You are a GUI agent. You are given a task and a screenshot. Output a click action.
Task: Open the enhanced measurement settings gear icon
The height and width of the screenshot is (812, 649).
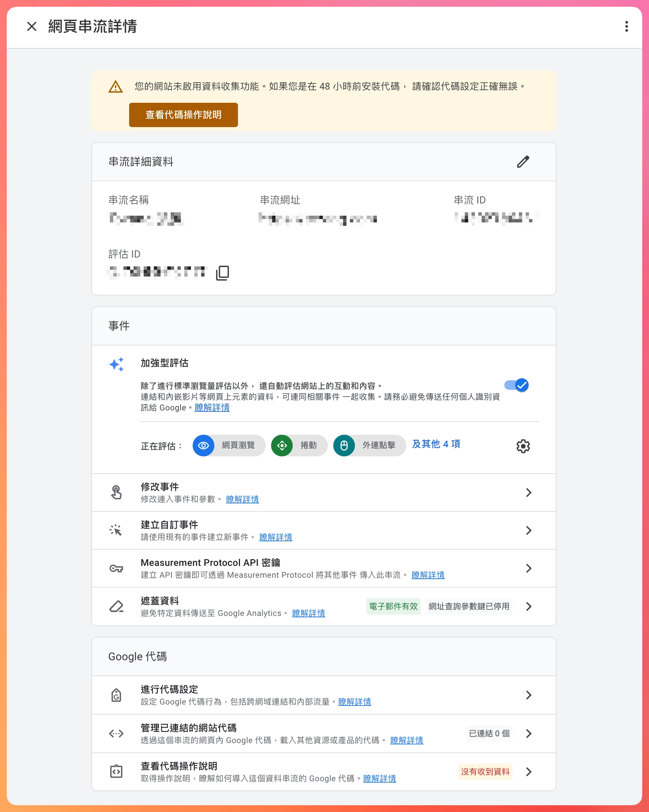point(523,446)
